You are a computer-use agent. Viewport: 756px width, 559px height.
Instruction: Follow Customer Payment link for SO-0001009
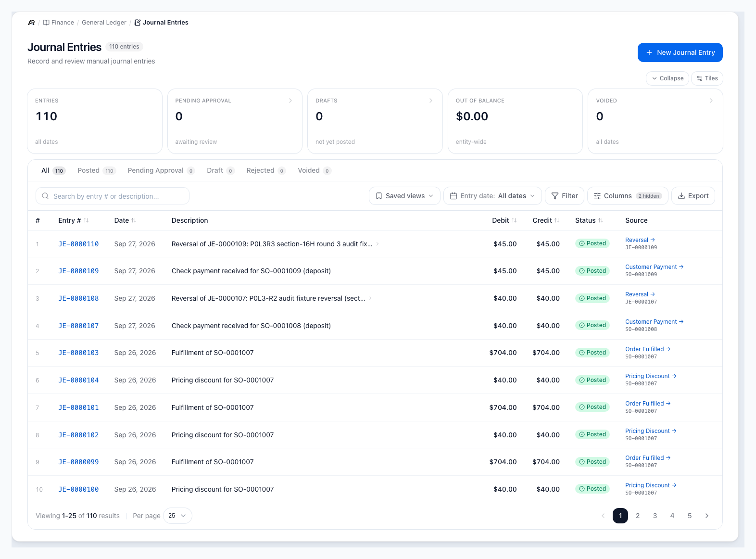[654, 267]
